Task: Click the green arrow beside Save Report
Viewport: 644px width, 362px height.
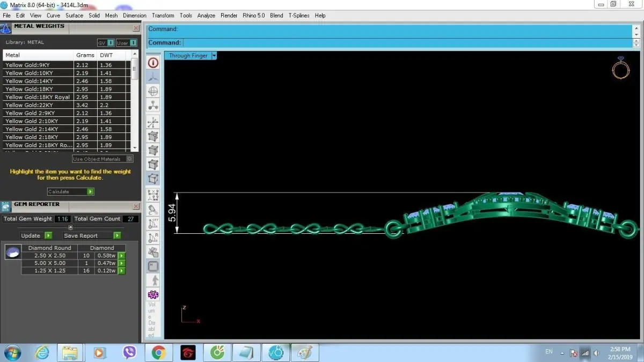Action: [117, 235]
